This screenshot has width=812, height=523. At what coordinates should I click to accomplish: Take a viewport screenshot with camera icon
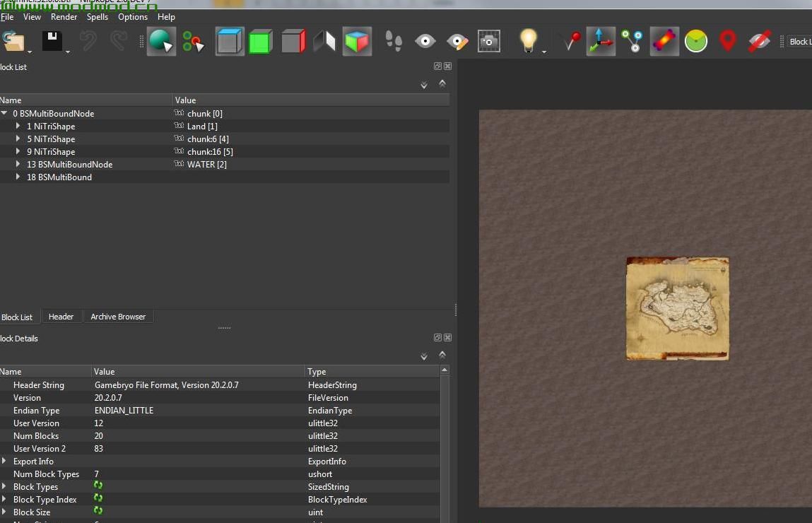pyautogui.click(x=488, y=42)
